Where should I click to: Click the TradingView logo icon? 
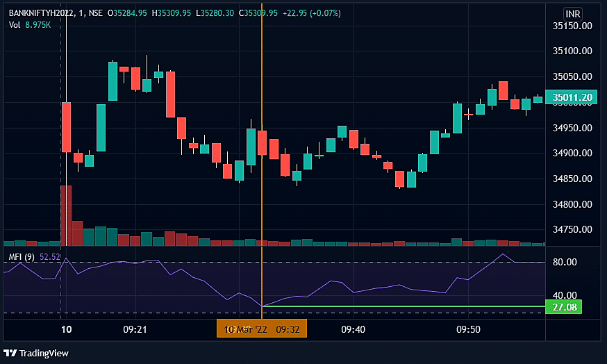click(10, 353)
